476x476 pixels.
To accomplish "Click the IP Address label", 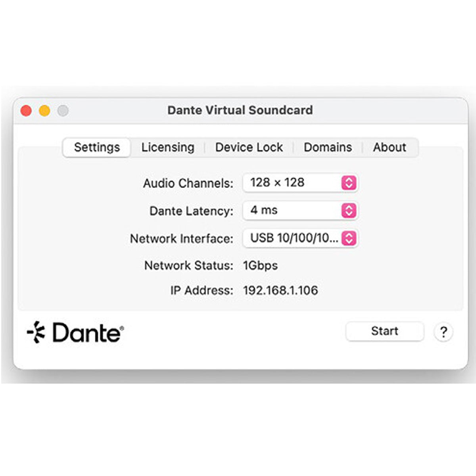I will [x=202, y=290].
